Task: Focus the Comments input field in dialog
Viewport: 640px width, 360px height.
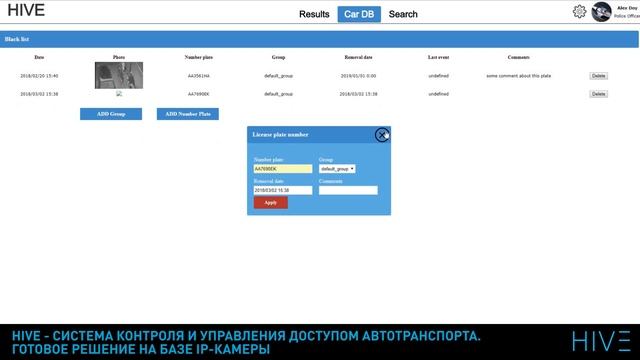Action: point(348,190)
